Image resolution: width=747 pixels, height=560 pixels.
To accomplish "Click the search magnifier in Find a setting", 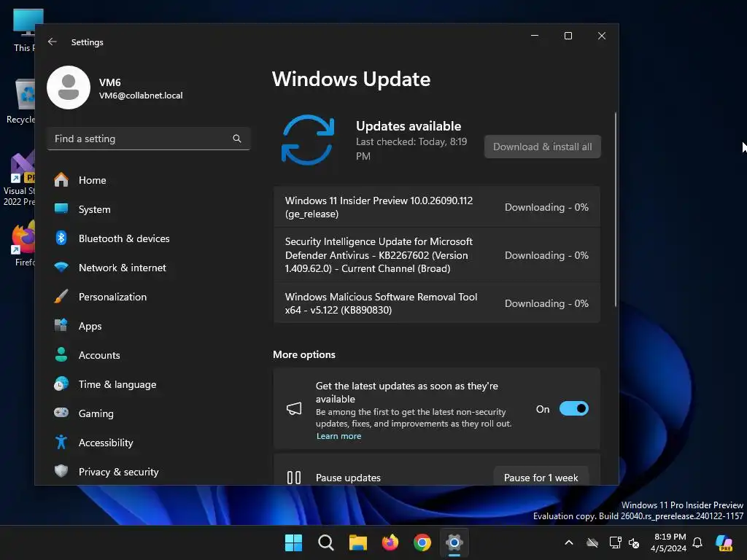I will pyautogui.click(x=237, y=139).
